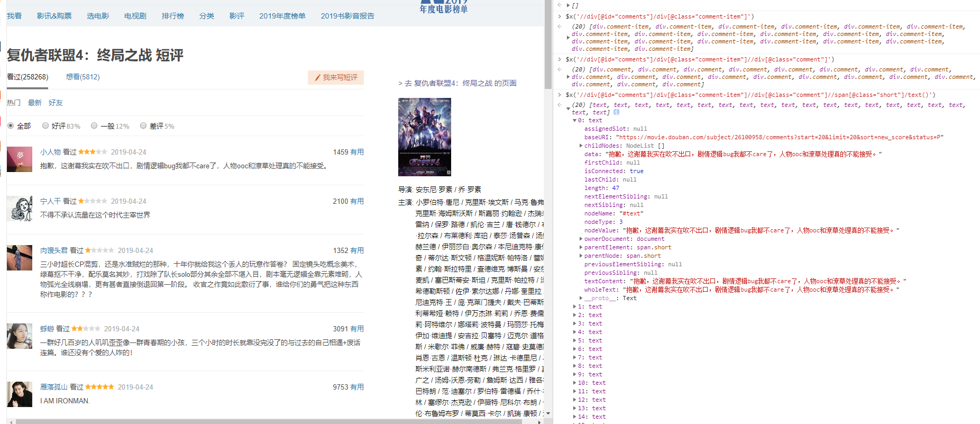Open 2019书影音报告 navigation link

coord(347,16)
